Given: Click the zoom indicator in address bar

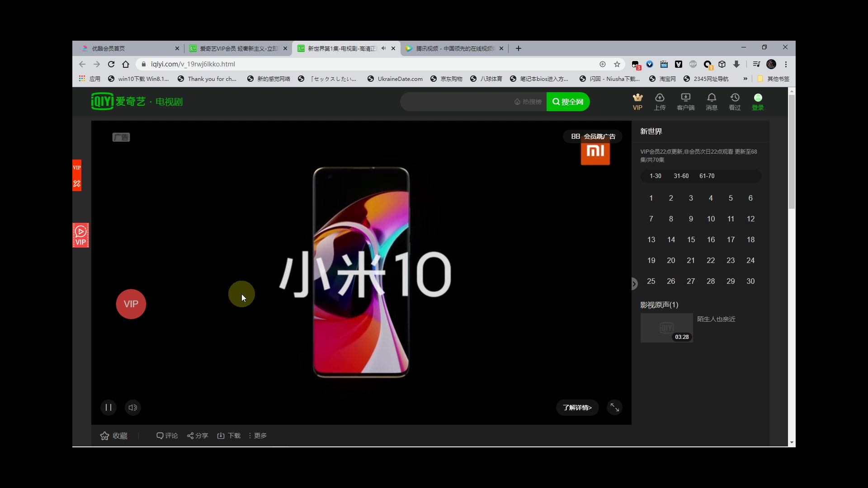Looking at the screenshot, I should (603, 64).
